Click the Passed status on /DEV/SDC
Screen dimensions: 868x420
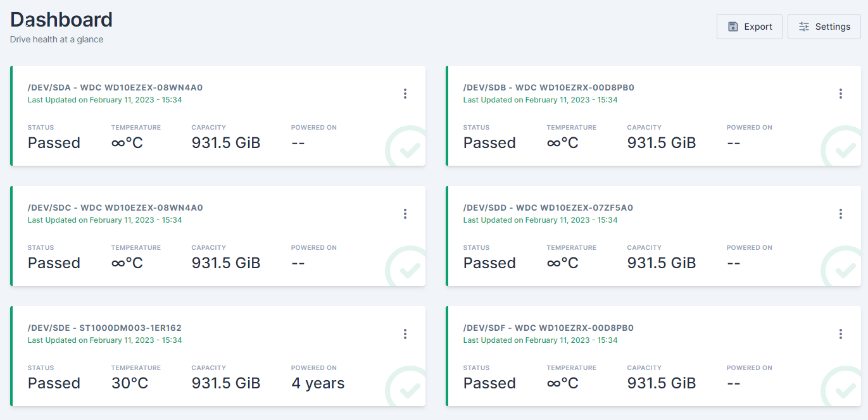click(x=53, y=262)
